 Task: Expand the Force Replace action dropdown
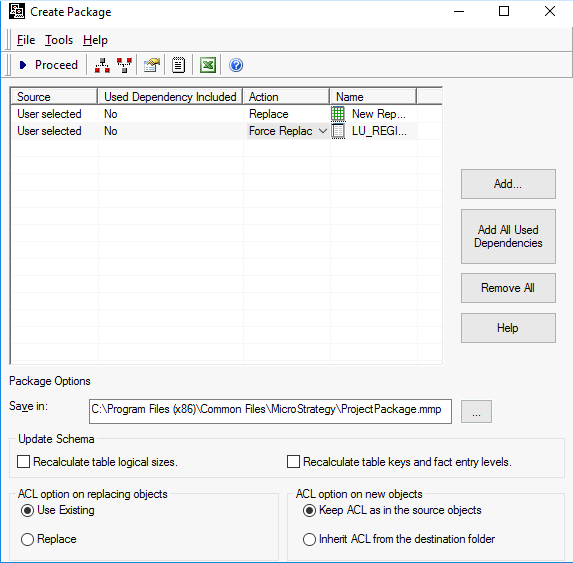(323, 131)
